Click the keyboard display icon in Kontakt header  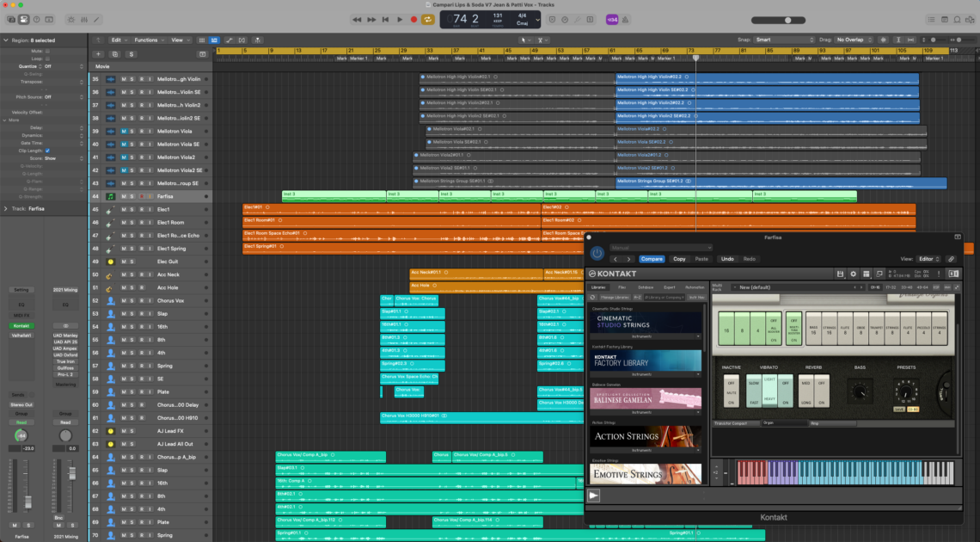(953, 274)
